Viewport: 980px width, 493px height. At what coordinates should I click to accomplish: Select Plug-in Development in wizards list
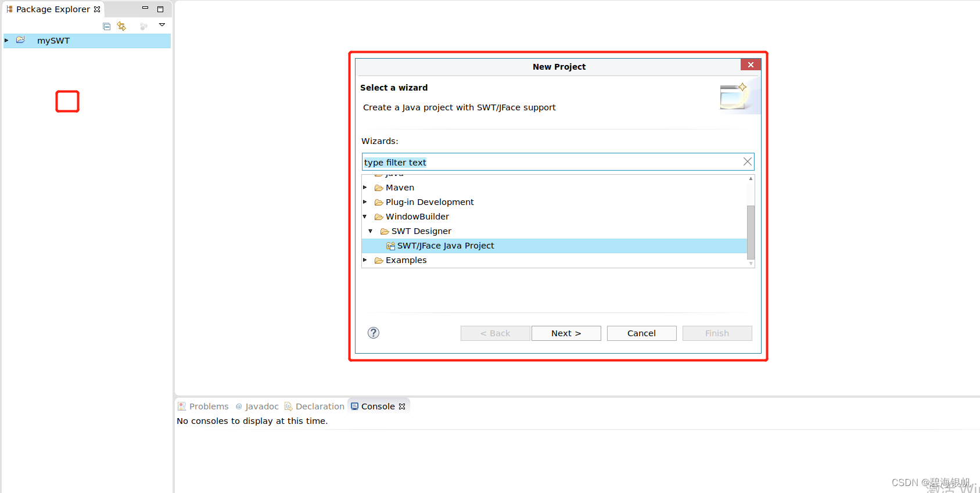point(430,202)
